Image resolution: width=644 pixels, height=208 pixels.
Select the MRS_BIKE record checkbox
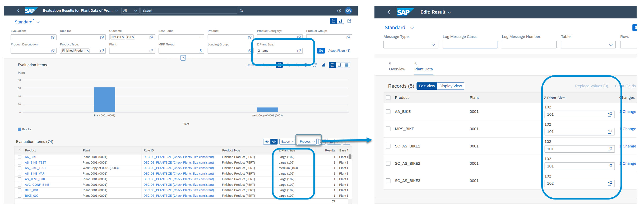[388, 129]
